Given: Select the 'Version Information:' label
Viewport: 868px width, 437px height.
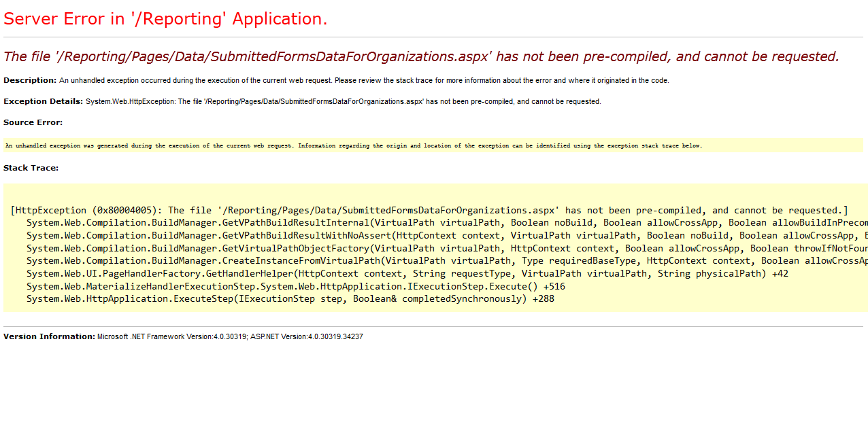Looking at the screenshot, I should [x=49, y=336].
